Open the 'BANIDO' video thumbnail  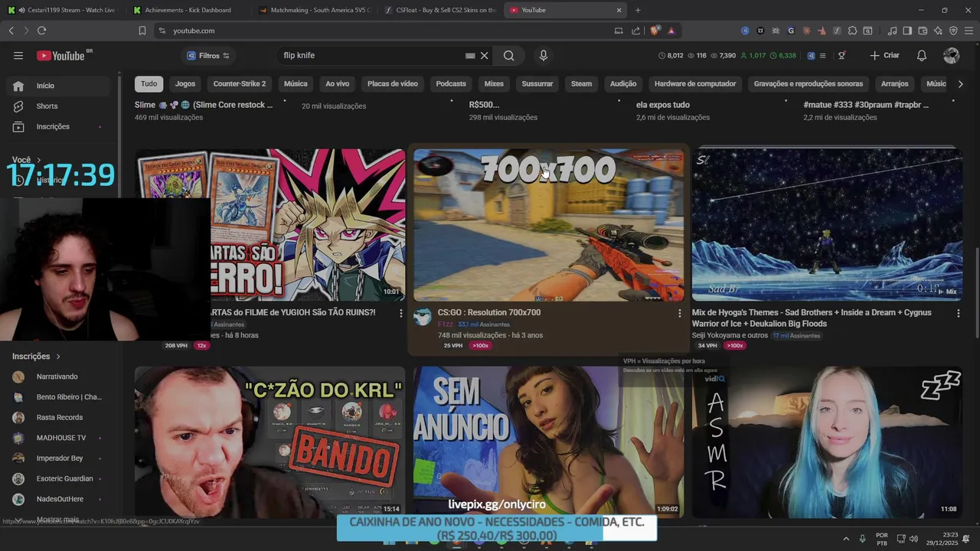coord(269,442)
